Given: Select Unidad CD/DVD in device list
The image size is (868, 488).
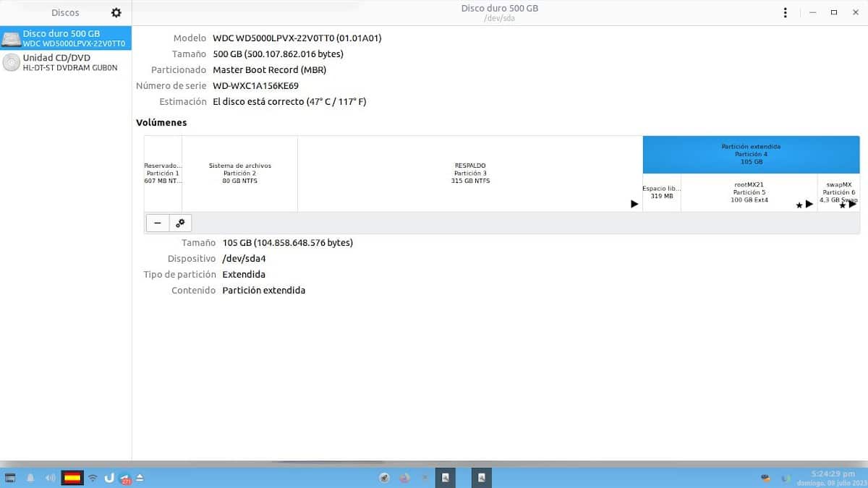Looking at the screenshot, I should pos(66,62).
